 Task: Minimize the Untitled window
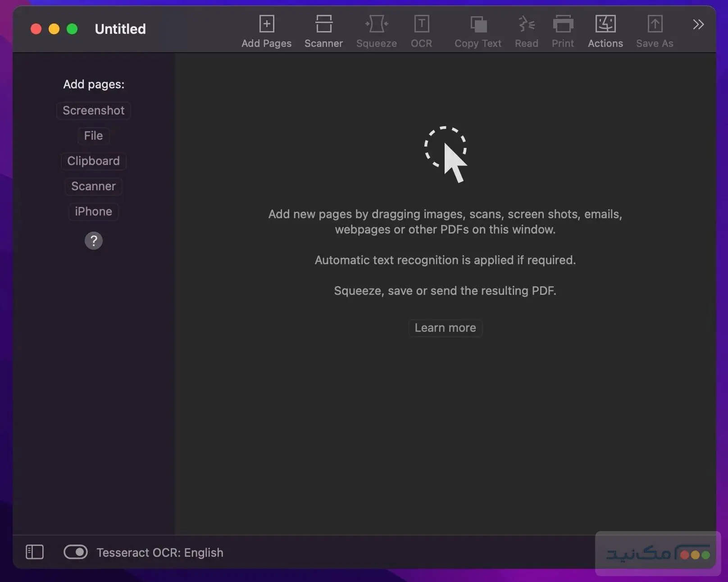tap(54, 29)
